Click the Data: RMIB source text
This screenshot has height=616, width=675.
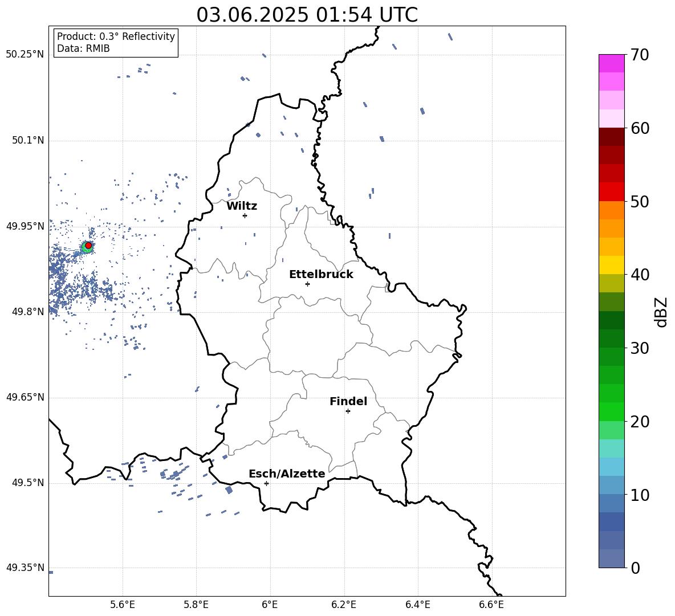83,48
